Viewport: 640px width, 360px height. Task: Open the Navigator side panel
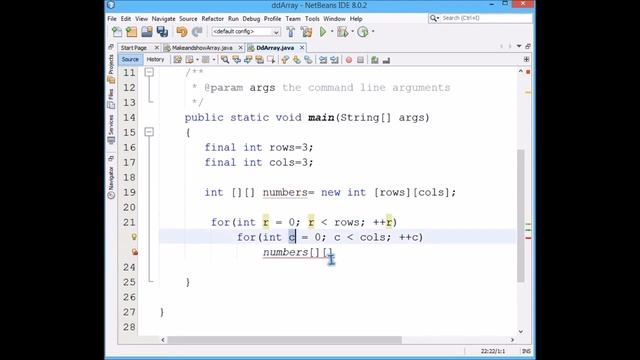pyautogui.click(x=111, y=182)
